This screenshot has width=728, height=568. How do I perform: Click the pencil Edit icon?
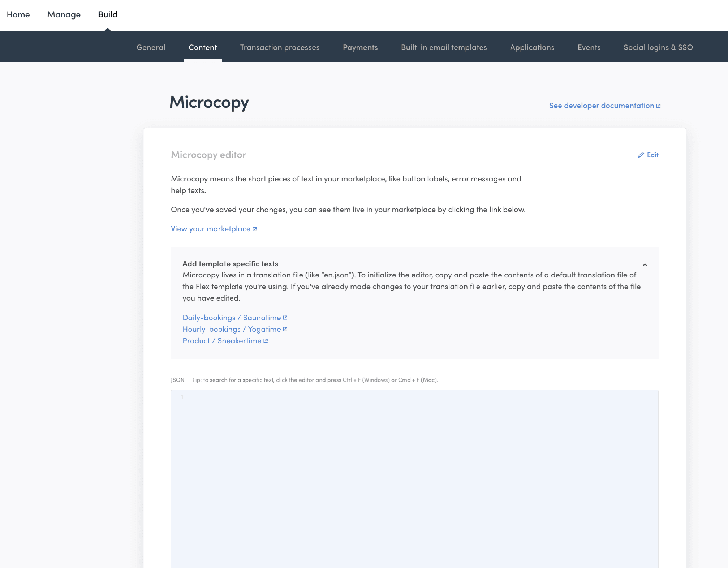(x=641, y=155)
